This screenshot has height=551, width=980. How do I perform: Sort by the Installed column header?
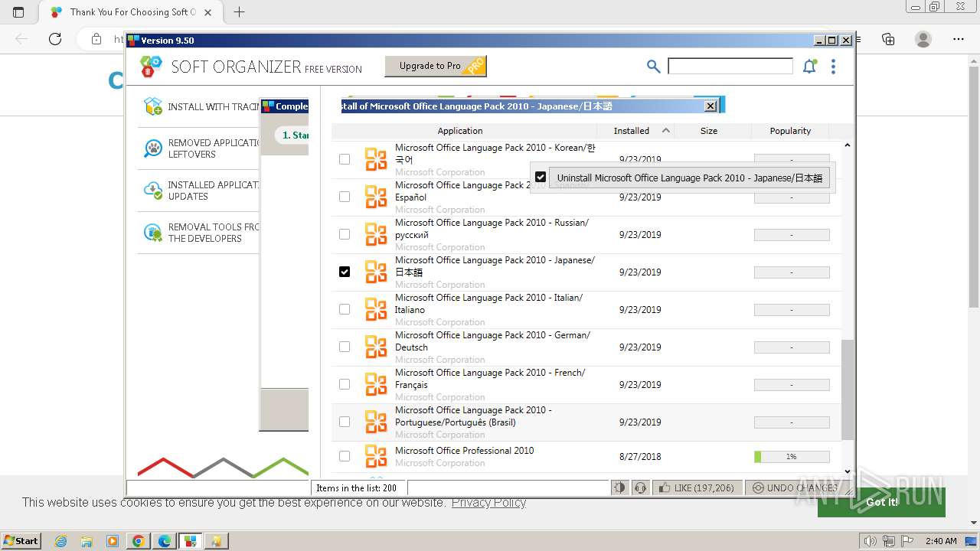[x=634, y=131]
